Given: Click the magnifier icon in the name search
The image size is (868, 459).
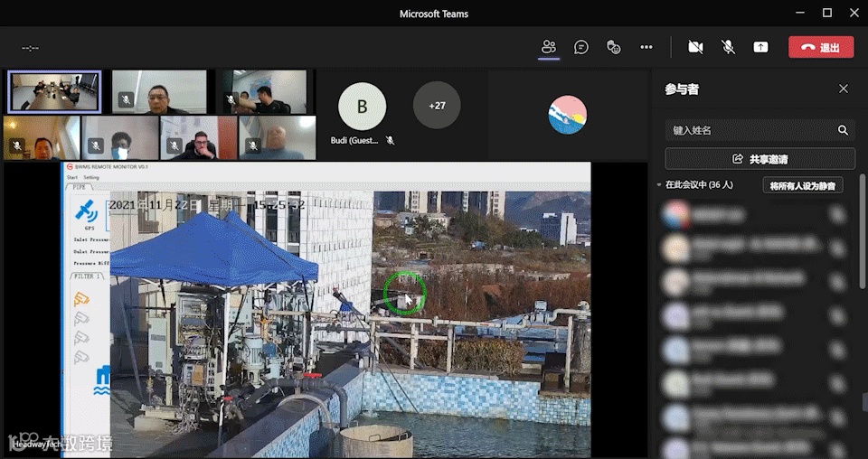Looking at the screenshot, I should (x=843, y=130).
